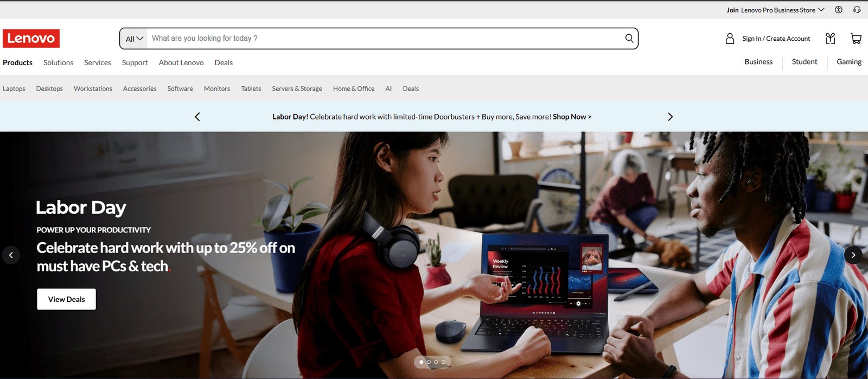Go to next hero slide
868x379 pixels.
853,255
